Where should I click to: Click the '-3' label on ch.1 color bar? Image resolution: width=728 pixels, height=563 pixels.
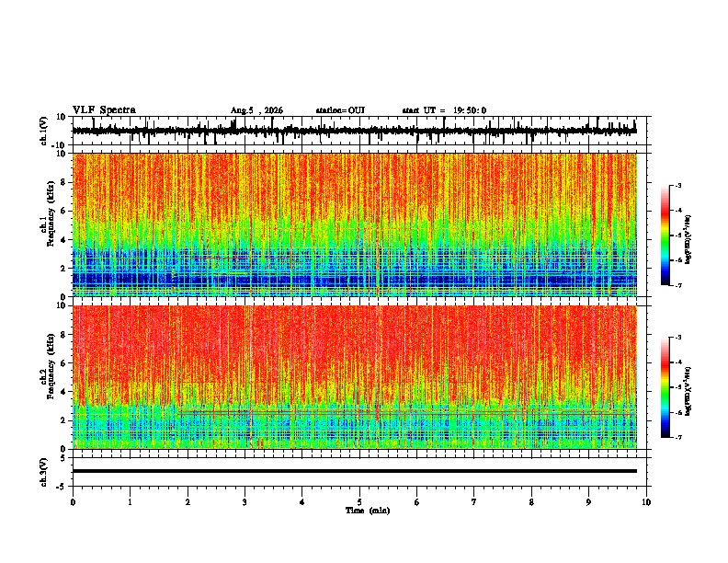pos(677,185)
